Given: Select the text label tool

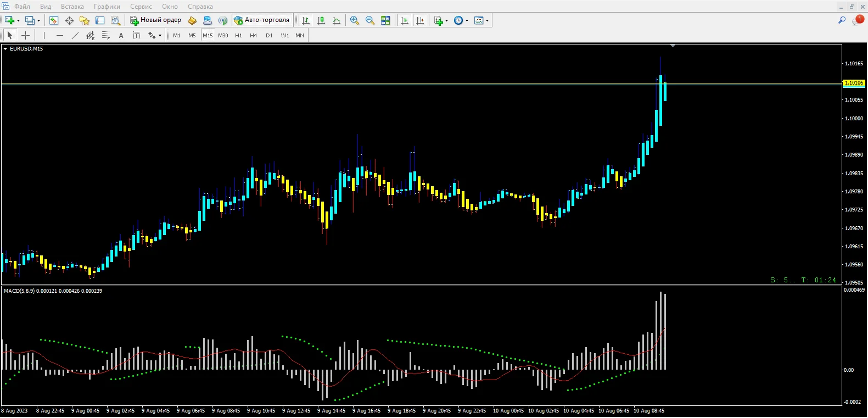Looking at the screenshot, I should click(x=137, y=35).
